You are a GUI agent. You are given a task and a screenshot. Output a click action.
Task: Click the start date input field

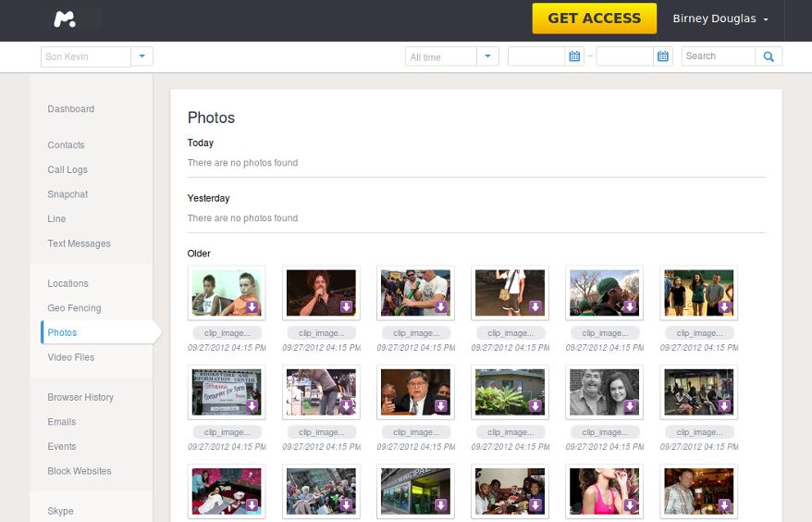pos(536,56)
